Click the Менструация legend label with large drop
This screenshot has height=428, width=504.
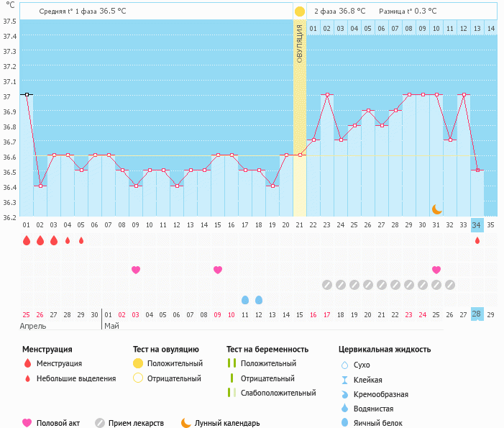pyautogui.click(x=59, y=363)
